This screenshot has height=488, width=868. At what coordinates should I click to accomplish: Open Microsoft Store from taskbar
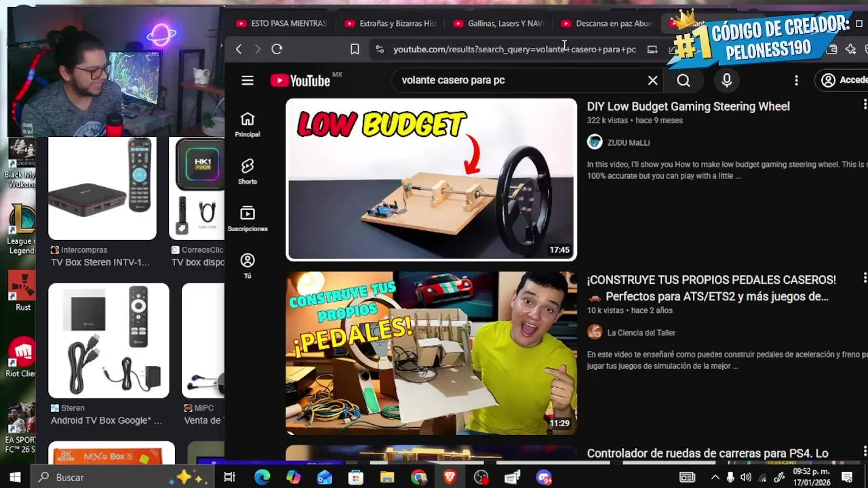point(355,477)
